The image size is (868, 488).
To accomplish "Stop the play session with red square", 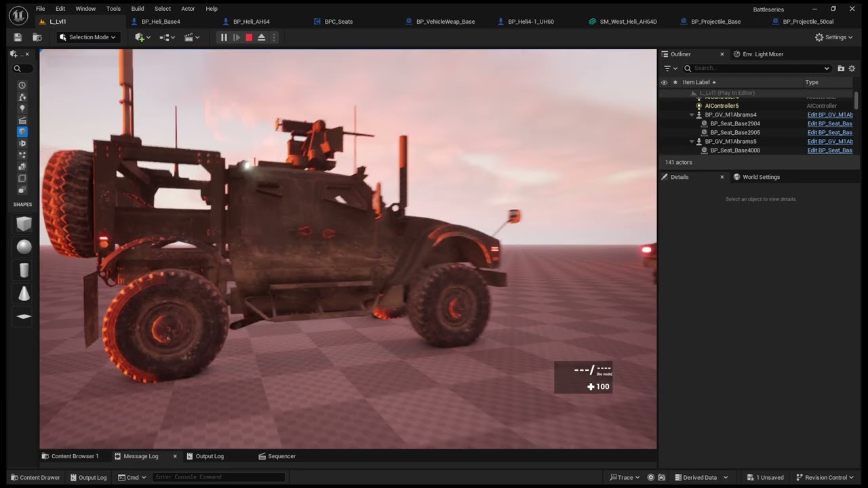I will coord(249,37).
